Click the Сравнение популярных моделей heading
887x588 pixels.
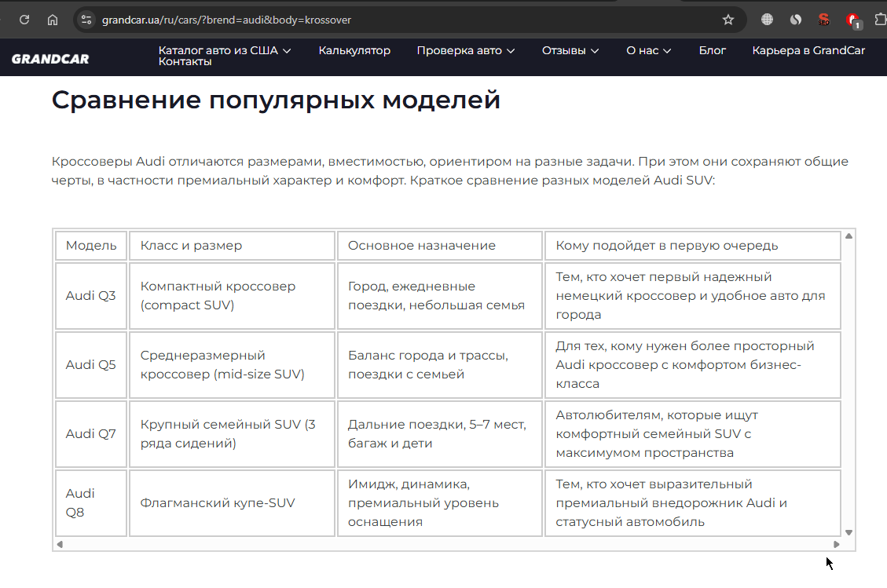click(276, 100)
